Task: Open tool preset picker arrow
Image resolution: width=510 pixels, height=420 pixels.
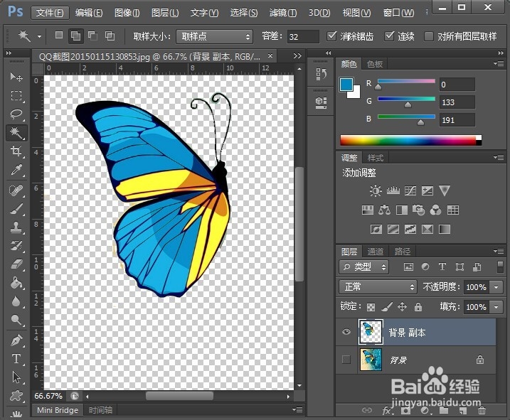Action: (39, 36)
